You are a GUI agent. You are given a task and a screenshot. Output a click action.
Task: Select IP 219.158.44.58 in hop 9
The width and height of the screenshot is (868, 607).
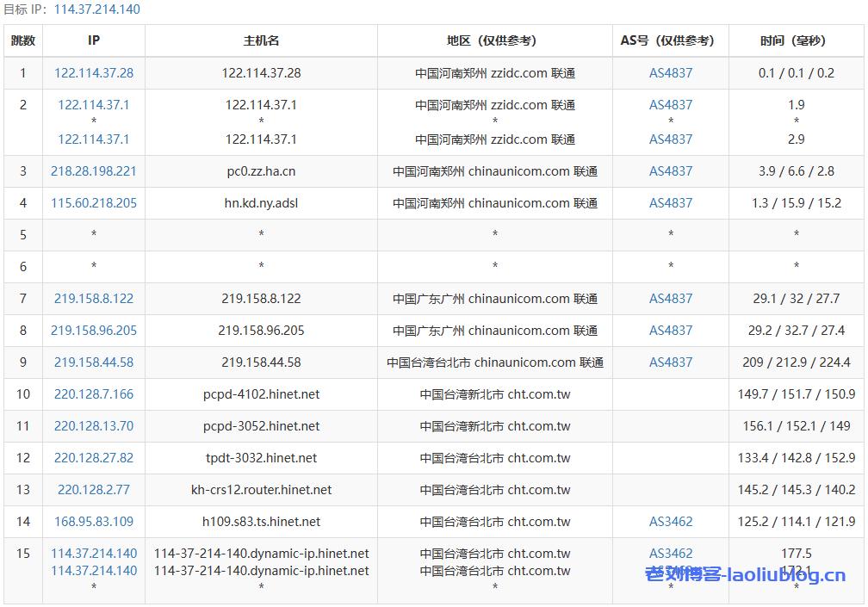[x=93, y=362]
